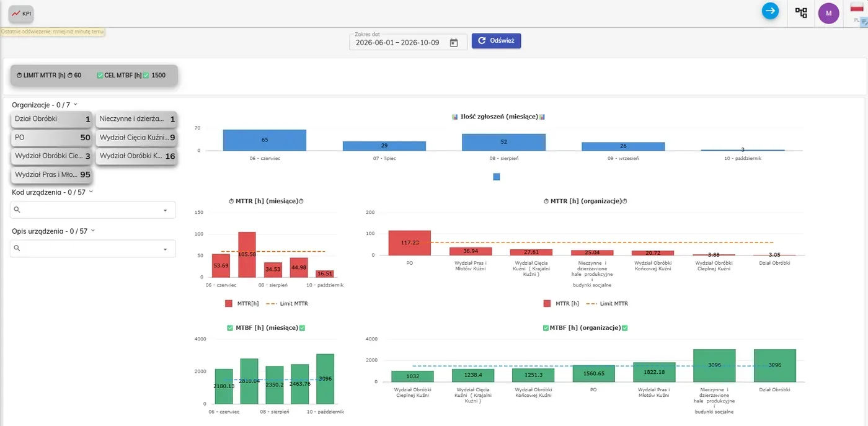Screen dimensions: 868x426
Task: Click the 105.58 MTTR monthly bar
Action: pos(247,254)
